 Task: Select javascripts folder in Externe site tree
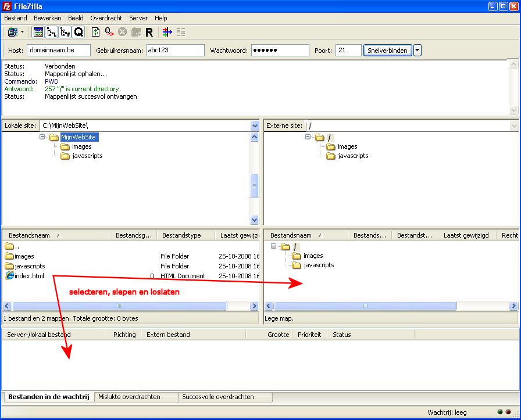point(353,156)
